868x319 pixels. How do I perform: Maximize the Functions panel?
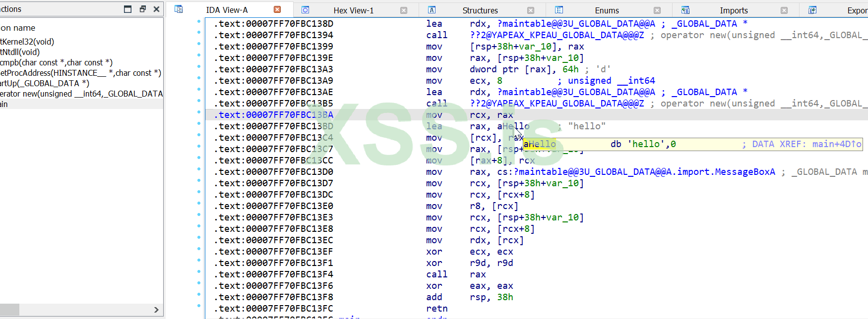127,9
